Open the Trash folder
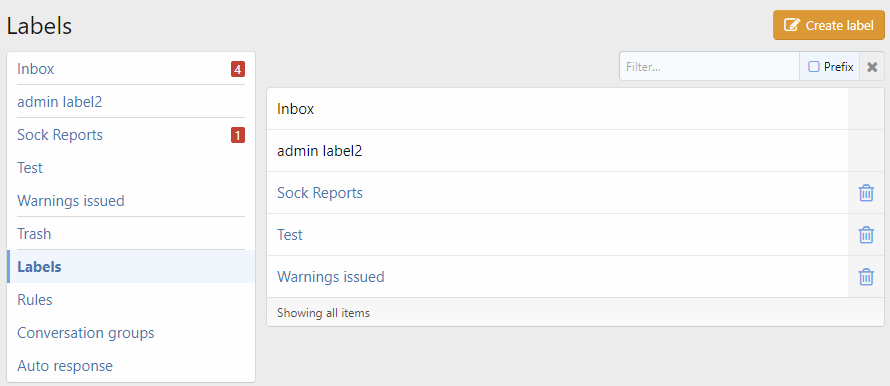890x386 pixels. click(34, 234)
